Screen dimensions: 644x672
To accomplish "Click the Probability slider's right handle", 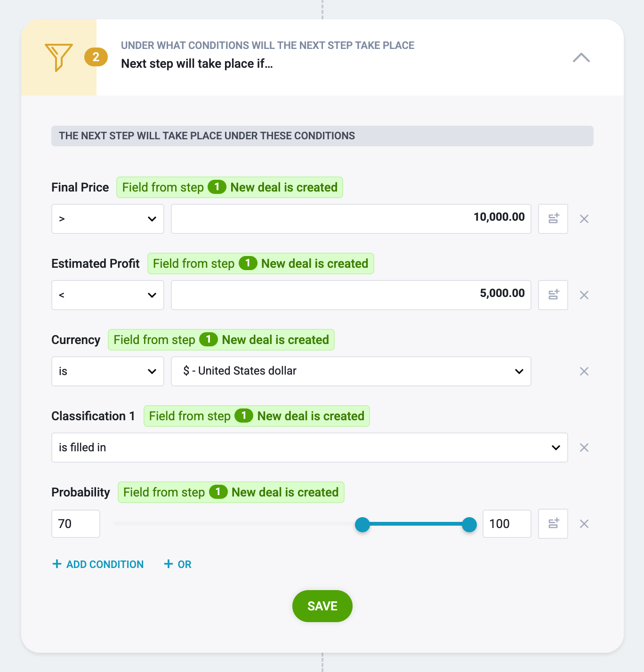I will [469, 524].
